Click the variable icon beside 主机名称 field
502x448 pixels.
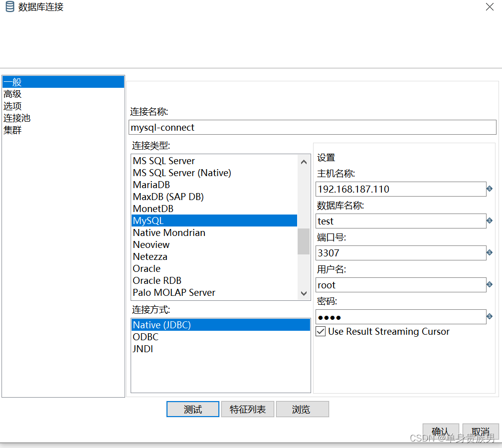pyautogui.click(x=489, y=189)
